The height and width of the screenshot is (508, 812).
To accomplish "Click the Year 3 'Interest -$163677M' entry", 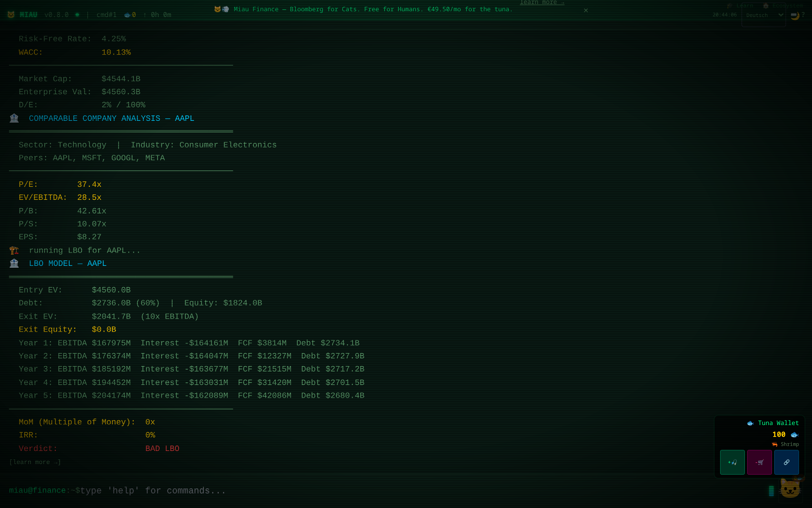I will tap(184, 369).
